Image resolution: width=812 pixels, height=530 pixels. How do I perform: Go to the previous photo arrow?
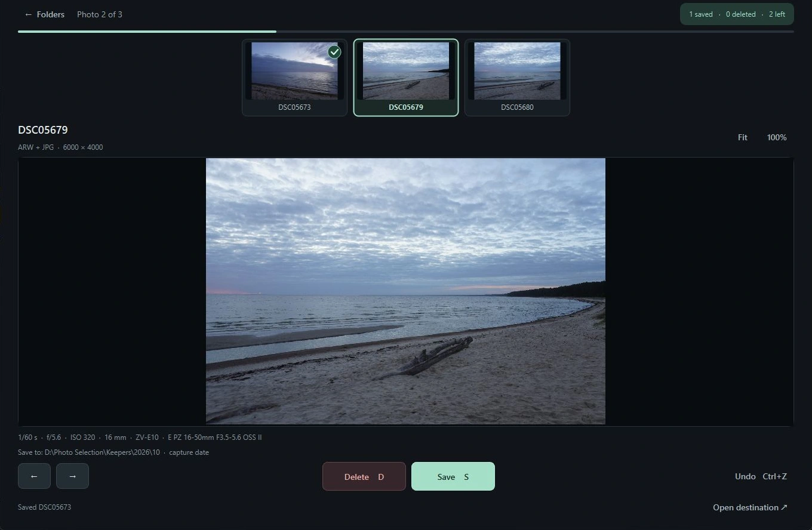pos(34,476)
